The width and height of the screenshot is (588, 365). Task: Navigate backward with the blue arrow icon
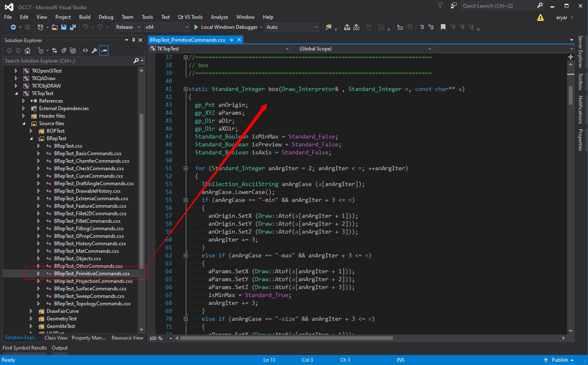13,27
